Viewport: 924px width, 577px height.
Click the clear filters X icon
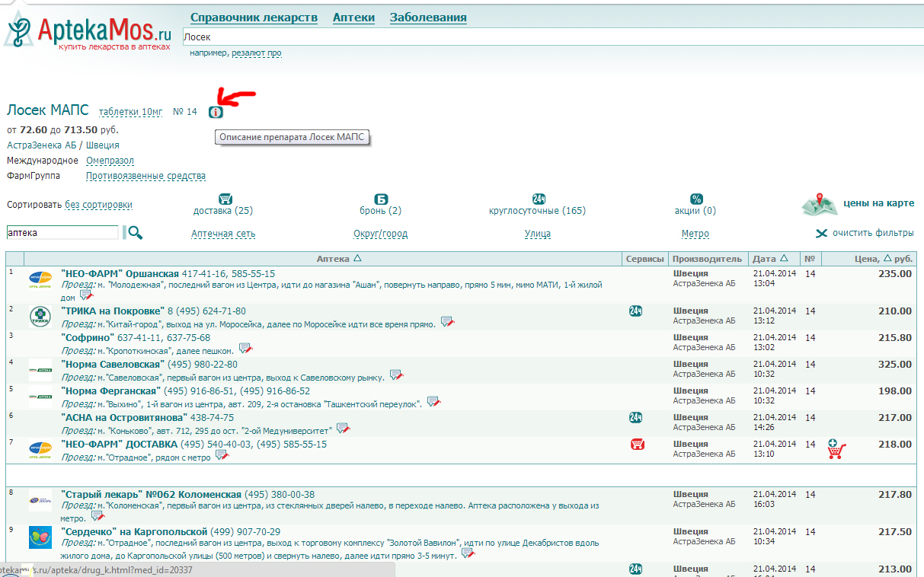(x=822, y=234)
